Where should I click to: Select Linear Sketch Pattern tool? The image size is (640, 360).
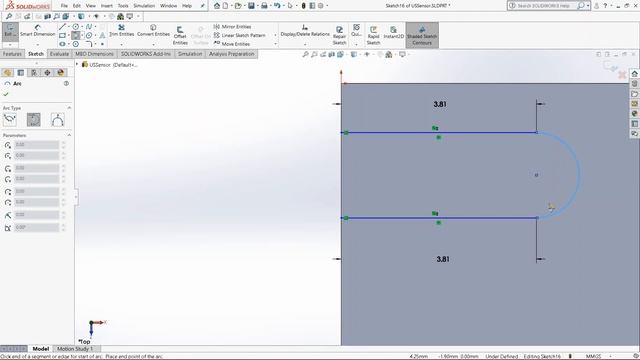click(240, 35)
